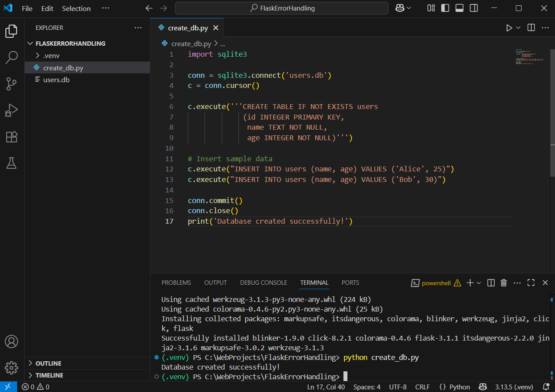The width and height of the screenshot is (555, 392).
Task: Select the TERMINAL panel tab
Action: (314, 283)
